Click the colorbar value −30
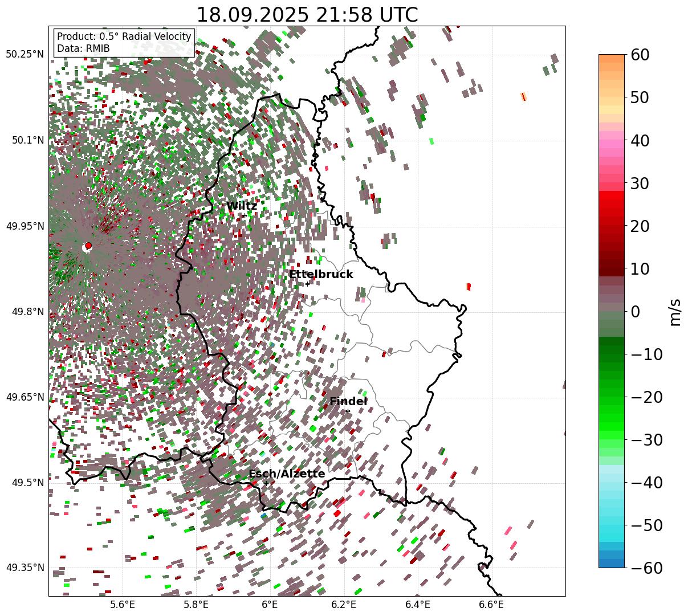Screen dimensions: 688x616 coord(646,439)
